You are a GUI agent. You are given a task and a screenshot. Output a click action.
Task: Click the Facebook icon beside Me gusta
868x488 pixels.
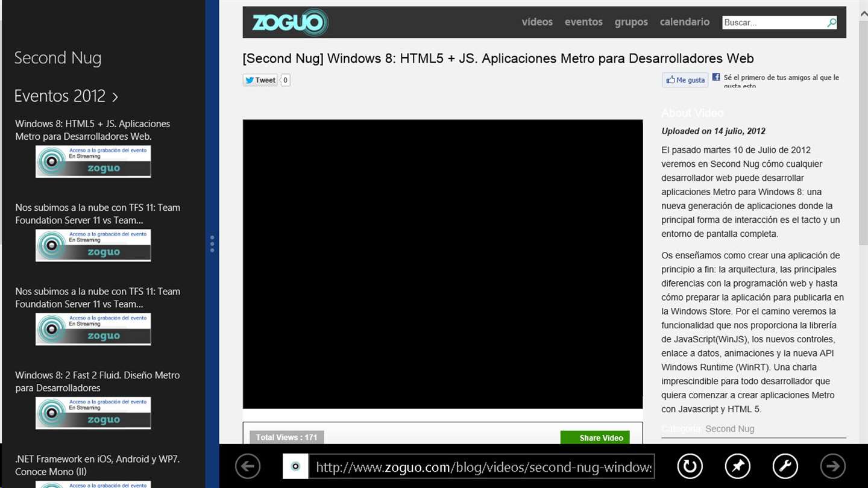click(x=716, y=77)
